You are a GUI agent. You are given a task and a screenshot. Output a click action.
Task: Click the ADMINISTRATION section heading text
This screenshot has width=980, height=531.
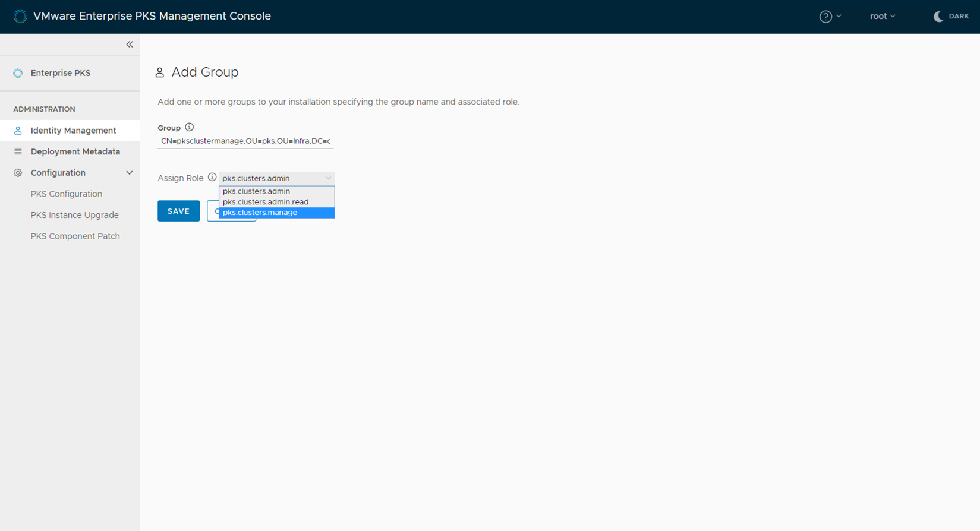click(45, 109)
